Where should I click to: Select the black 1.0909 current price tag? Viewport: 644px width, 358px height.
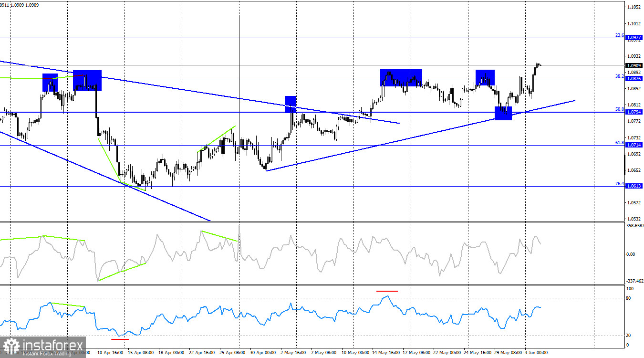coord(634,66)
